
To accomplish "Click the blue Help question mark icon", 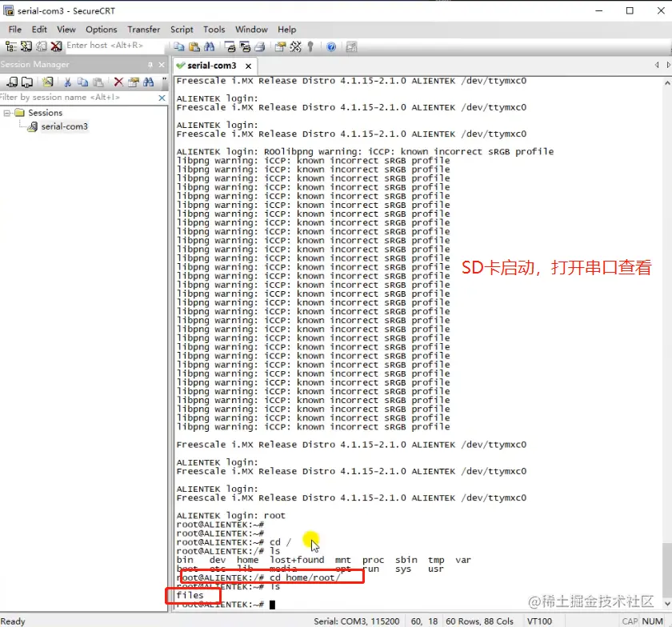I will click(x=331, y=46).
